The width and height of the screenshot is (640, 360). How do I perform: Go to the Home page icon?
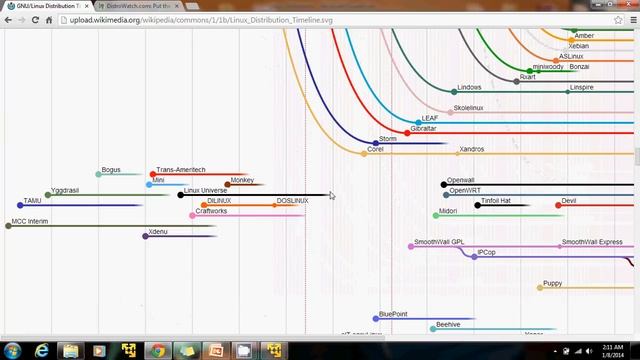(49, 20)
